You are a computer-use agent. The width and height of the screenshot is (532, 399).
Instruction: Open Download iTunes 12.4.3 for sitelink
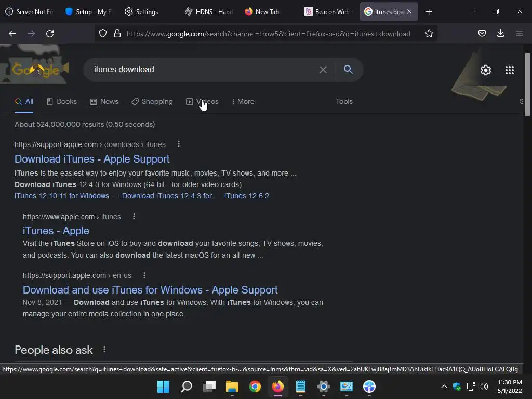pos(170,196)
